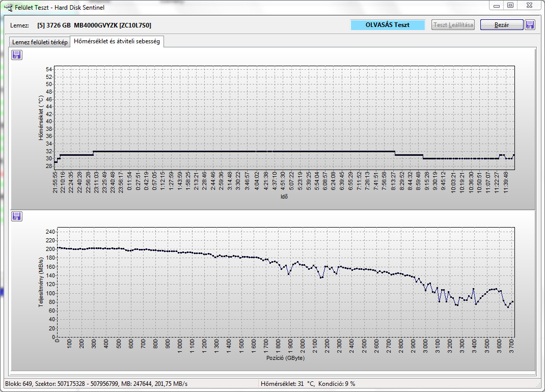545x392 pixels.
Task: Click the status bar Blokk: 649 sector info
Action: 96,384
